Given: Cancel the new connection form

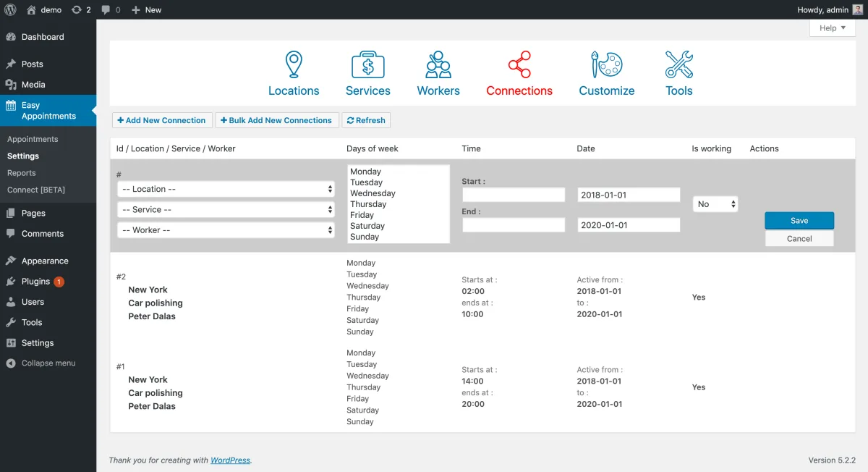Looking at the screenshot, I should (799, 238).
